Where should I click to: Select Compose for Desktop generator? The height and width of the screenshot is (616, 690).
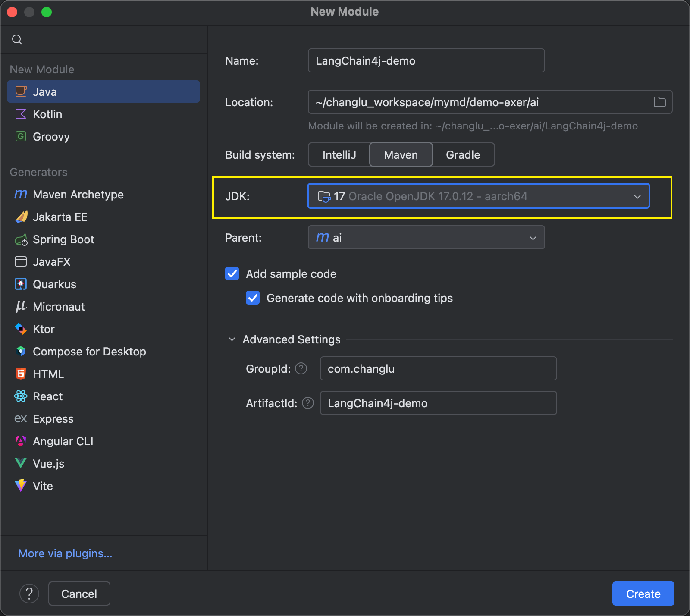coord(103,351)
